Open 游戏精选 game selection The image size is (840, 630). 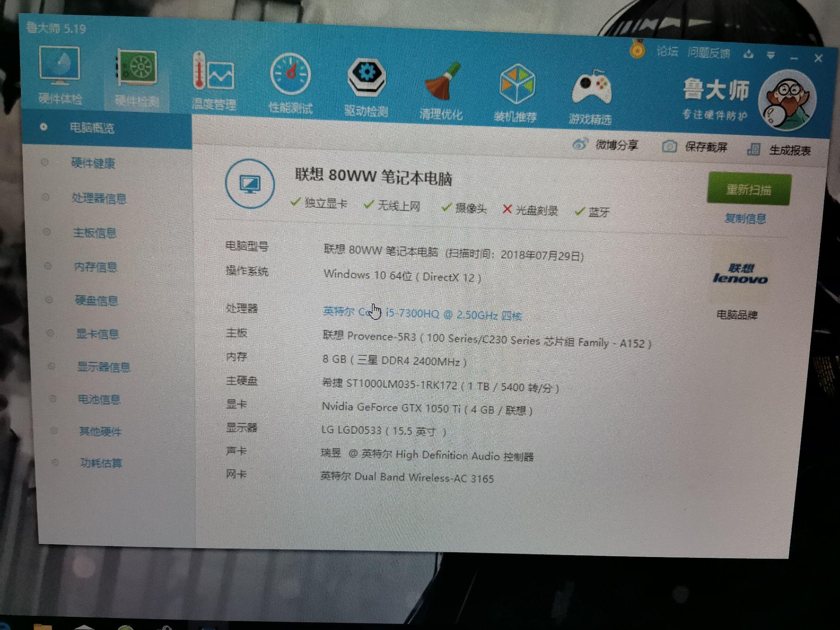point(591,98)
